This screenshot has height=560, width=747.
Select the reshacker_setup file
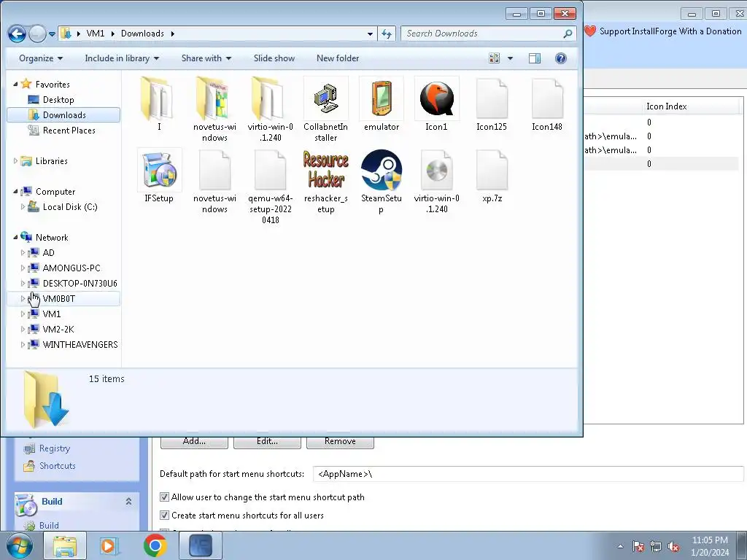click(x=326, y=181)
